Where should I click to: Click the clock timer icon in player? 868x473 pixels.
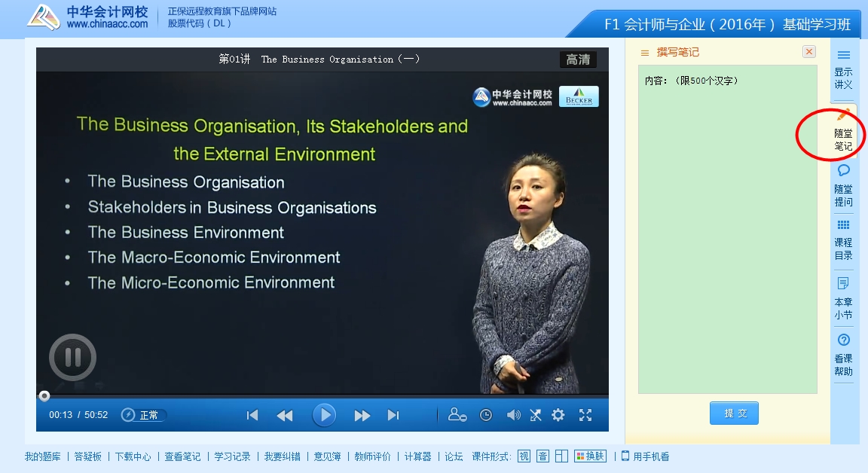[486, 415]
